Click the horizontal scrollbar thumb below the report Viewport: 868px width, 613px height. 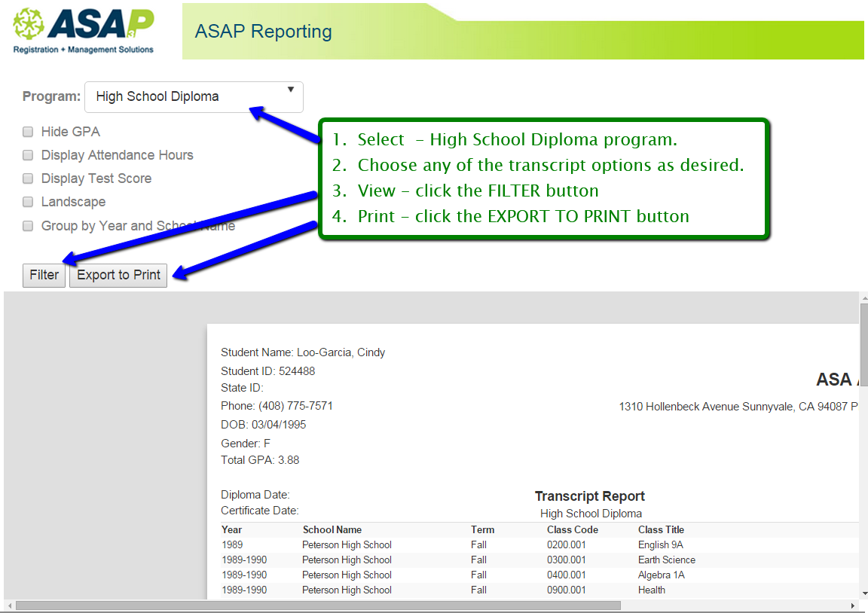pyautogui.click(x=316, y=605)
